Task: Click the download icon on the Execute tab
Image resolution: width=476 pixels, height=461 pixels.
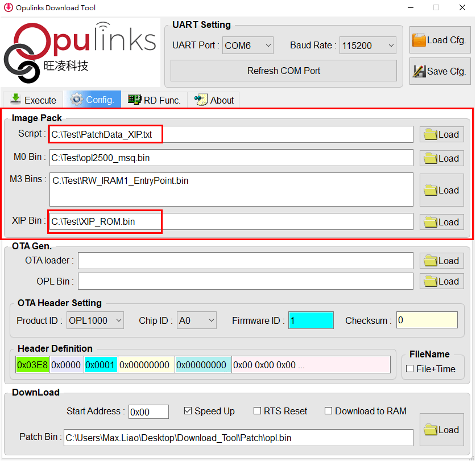Action: tap(14, 99)
